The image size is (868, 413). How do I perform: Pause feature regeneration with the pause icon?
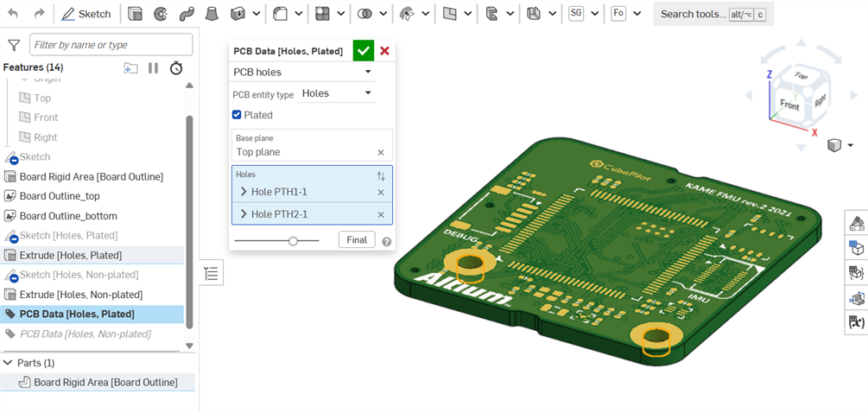154,68
